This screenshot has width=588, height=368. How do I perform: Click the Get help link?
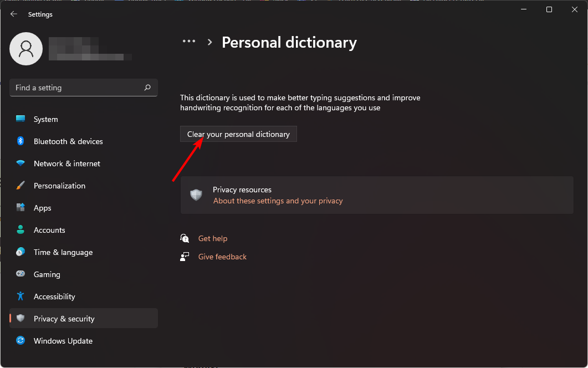pos(213,238)
